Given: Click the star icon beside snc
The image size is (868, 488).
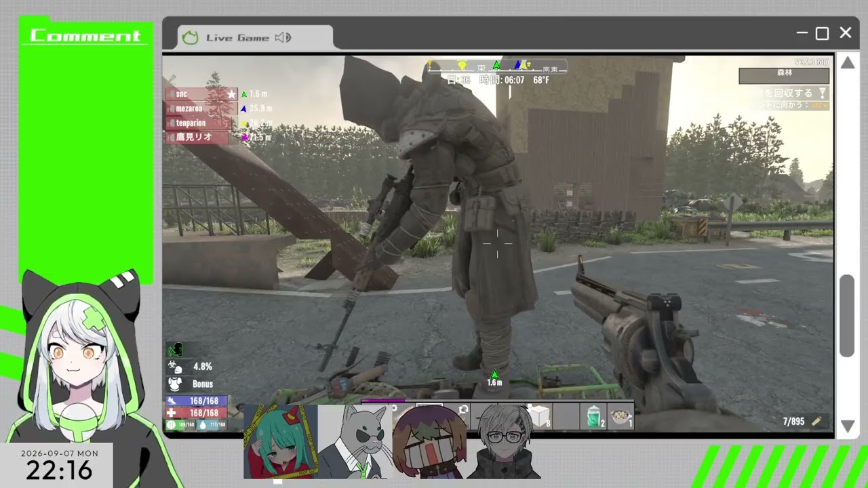Looking at the screenshot, I should (231, 94).
